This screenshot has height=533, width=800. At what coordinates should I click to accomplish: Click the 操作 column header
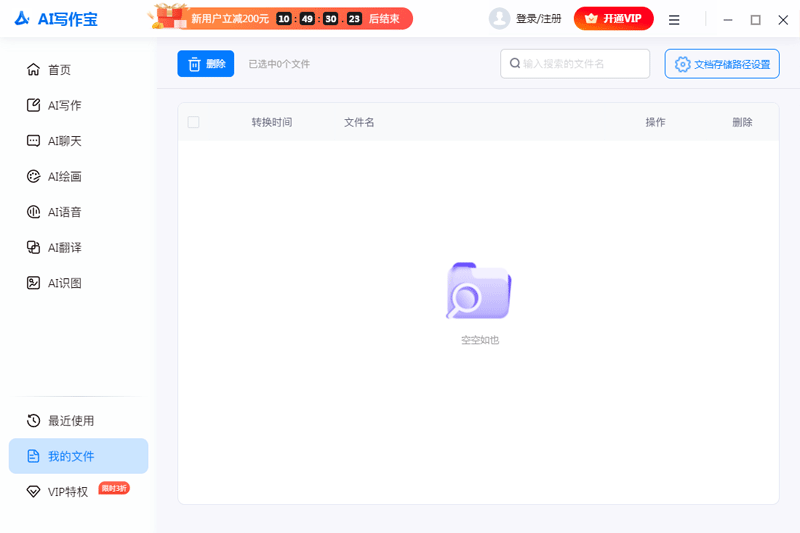coord(655,122)
